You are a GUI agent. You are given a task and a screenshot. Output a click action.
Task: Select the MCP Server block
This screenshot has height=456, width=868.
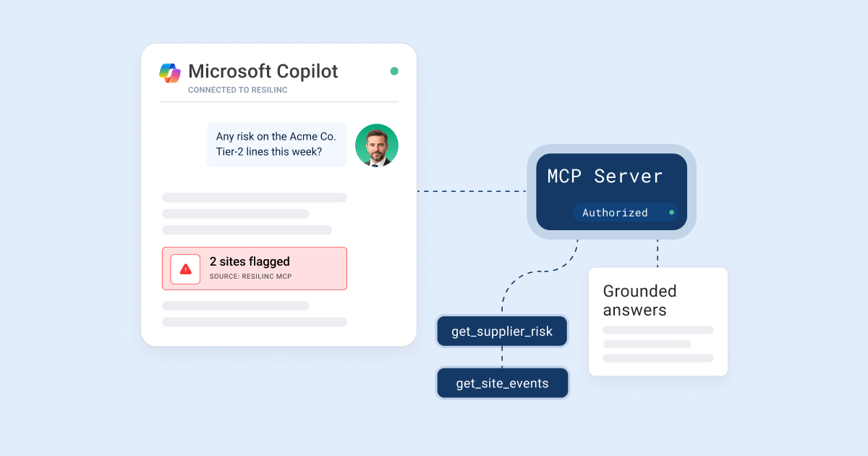611,192
